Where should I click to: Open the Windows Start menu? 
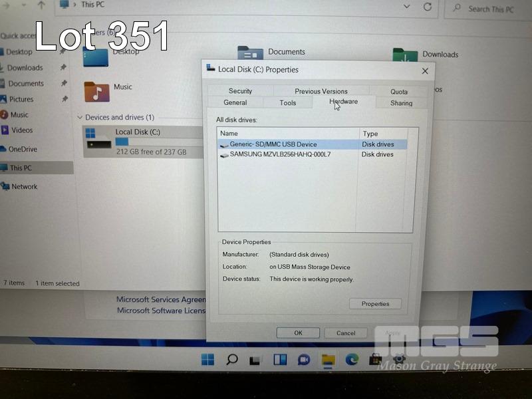[x=207, y=360]
